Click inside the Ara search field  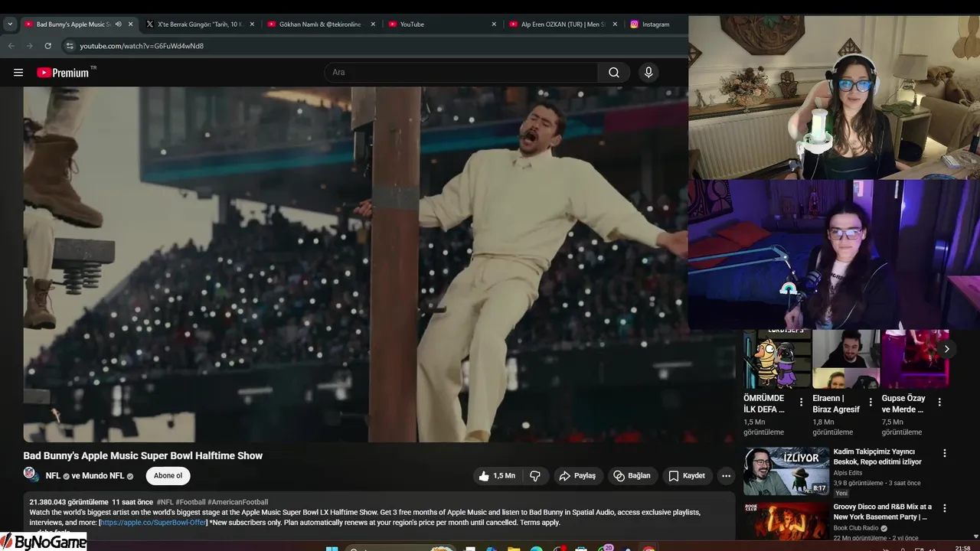tap(461, 73)
